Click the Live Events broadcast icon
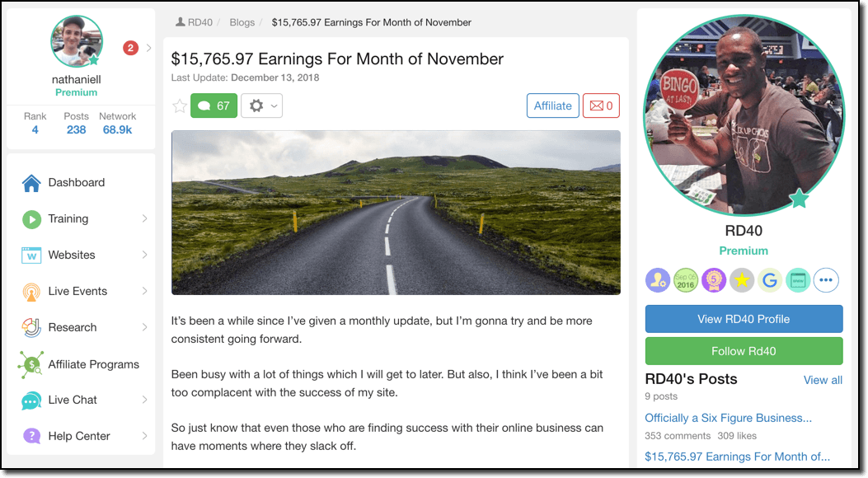Image resolution: width=868 pixels, height=478 pixels. pos(31,292)
